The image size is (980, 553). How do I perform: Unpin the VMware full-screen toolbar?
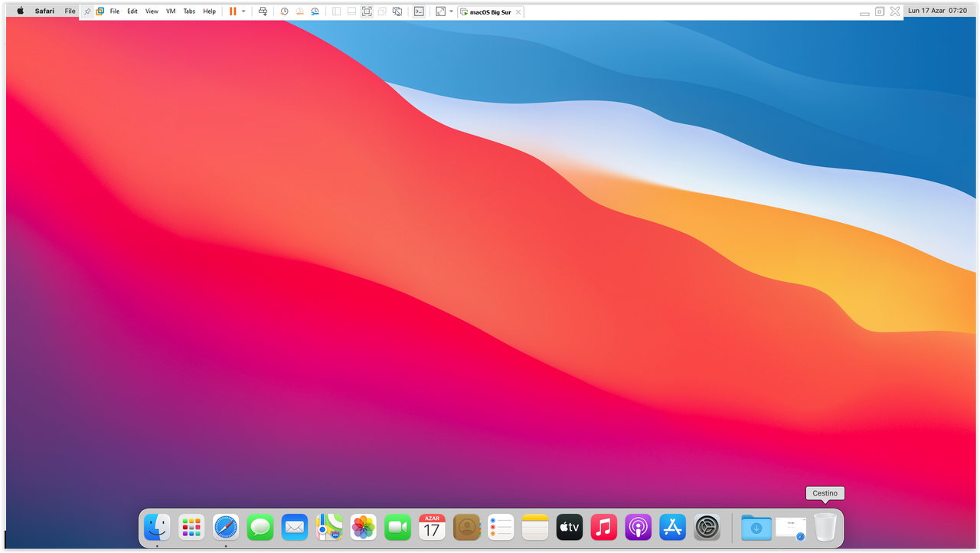click(x=87, y=11)
